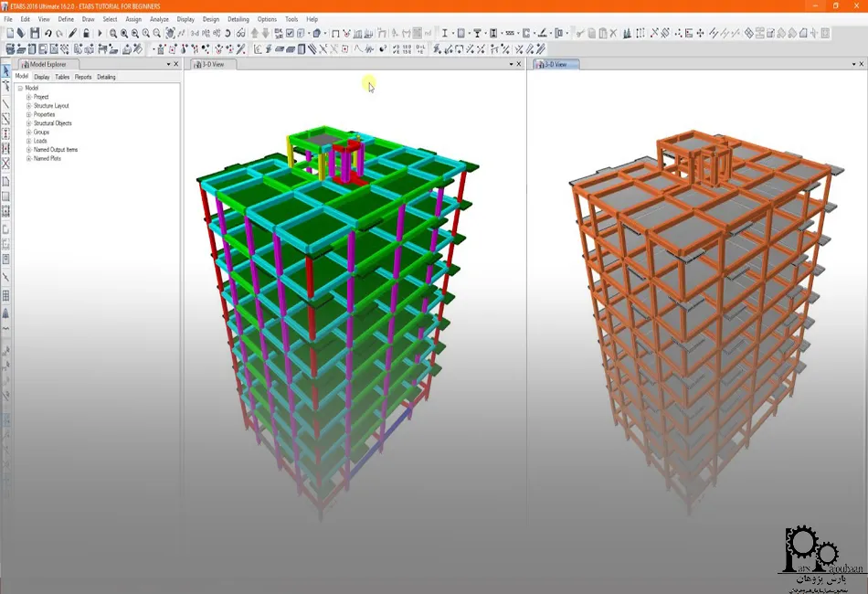This screenshot has width=868, height=594.
Task: Click the Move Up in List arrow icon
Action: click(255, 34)
